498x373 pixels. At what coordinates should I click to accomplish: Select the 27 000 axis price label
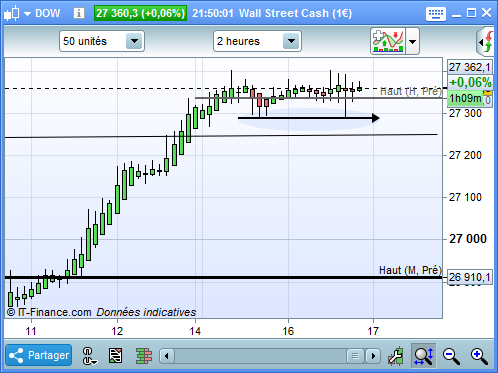click(x=468, y=239)
